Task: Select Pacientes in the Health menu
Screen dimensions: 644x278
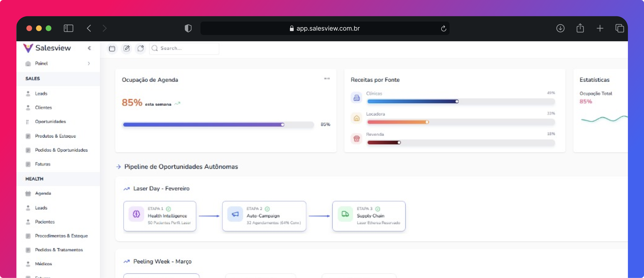Action: (45, 222)
